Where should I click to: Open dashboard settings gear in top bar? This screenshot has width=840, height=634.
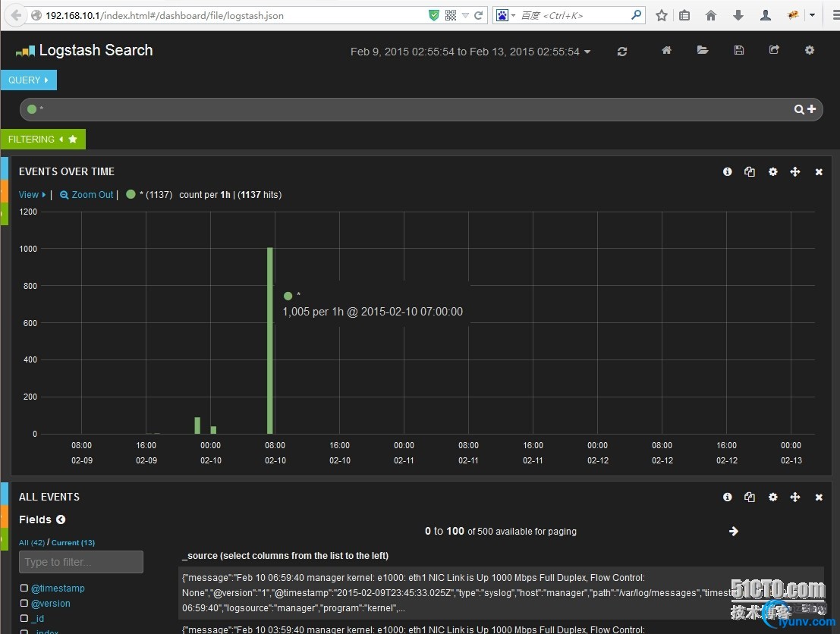810,50
